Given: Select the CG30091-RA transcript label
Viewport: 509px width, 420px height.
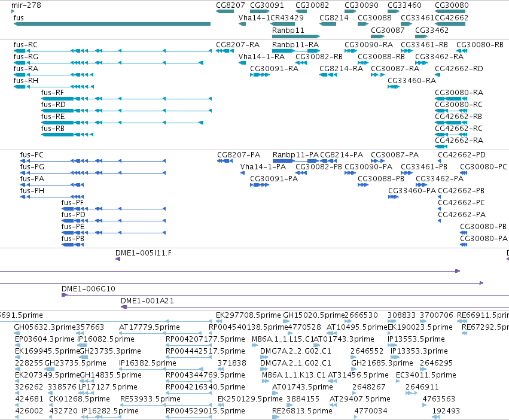Looking at the screenshot, I should [x=274, y=69].
